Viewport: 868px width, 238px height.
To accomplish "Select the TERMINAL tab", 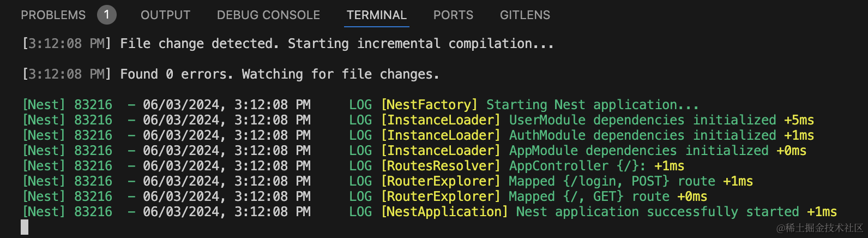I will [x=377, y=15].
